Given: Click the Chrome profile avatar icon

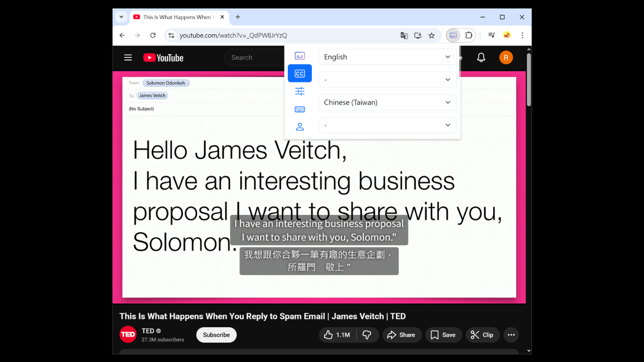Looking at the screenshot, I should (507, 35).
